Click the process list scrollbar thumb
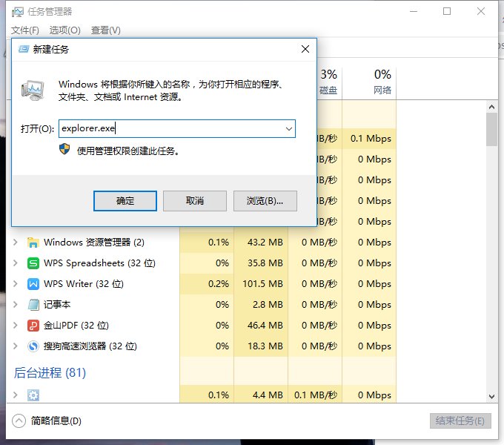This screenshot has width=504, height=445. coord(491,130)
